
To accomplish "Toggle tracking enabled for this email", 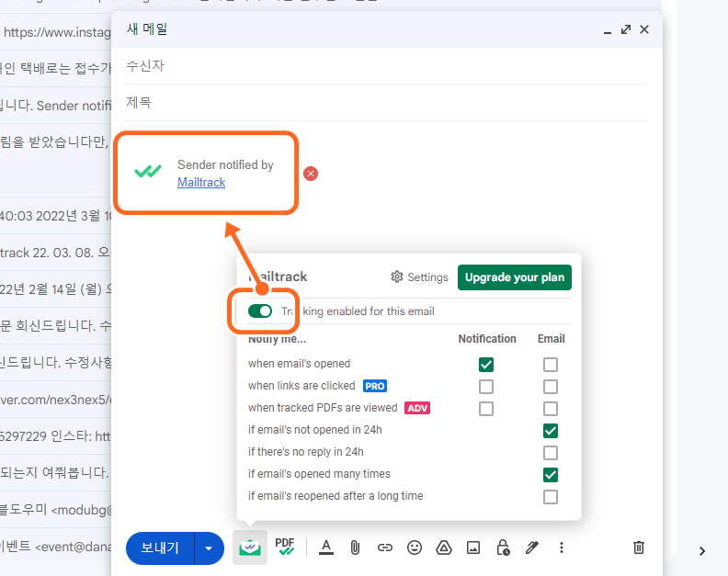I will [260, 311].
